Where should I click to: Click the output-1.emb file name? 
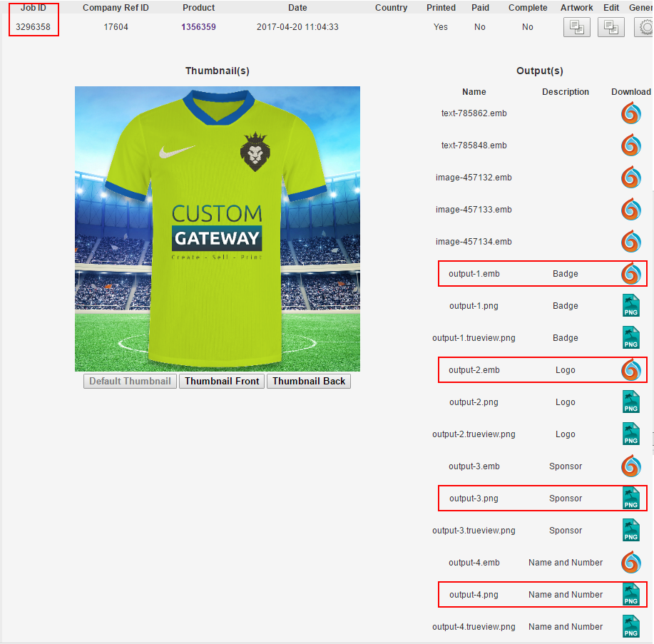[x=474, y=274]
